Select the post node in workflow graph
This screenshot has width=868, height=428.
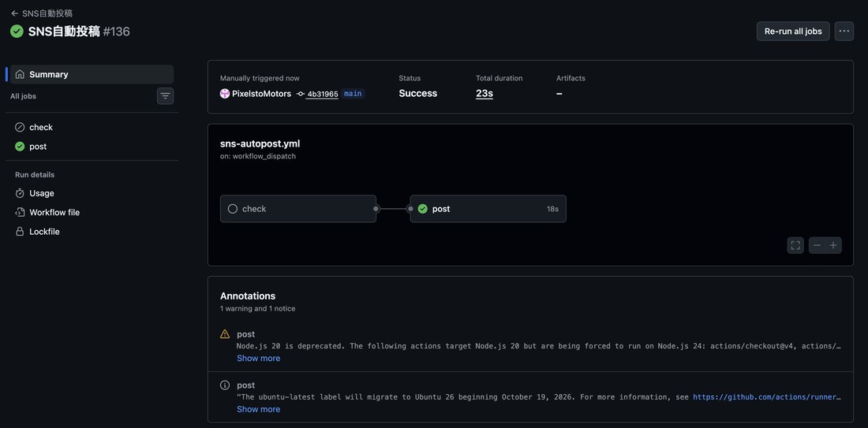pos(488,208)
